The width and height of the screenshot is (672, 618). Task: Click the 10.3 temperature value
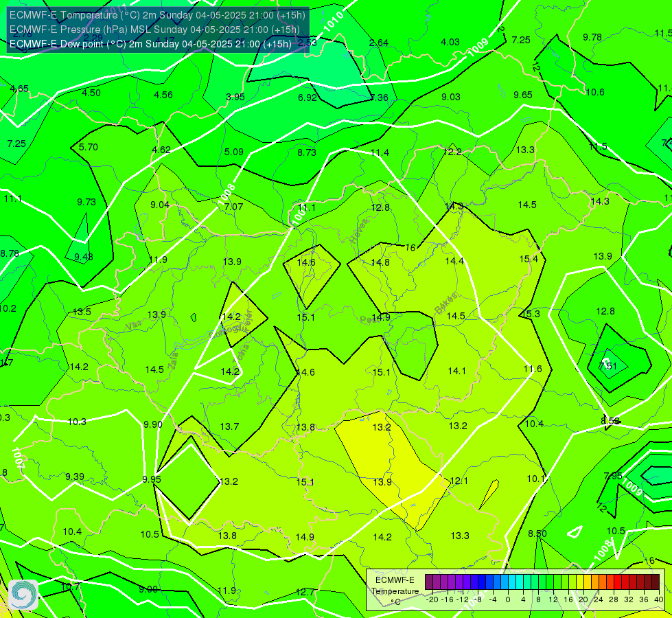[x=77, y=422]
